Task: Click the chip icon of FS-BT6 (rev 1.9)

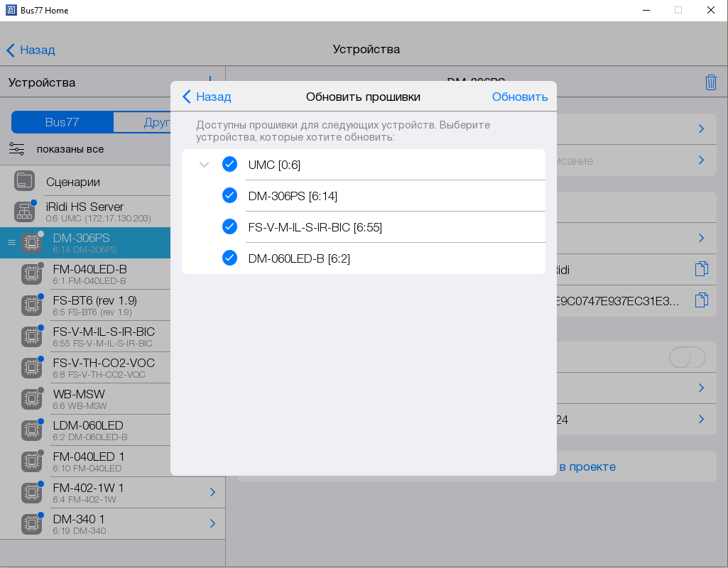Action: pyautogui.click(x=31, y=305)
